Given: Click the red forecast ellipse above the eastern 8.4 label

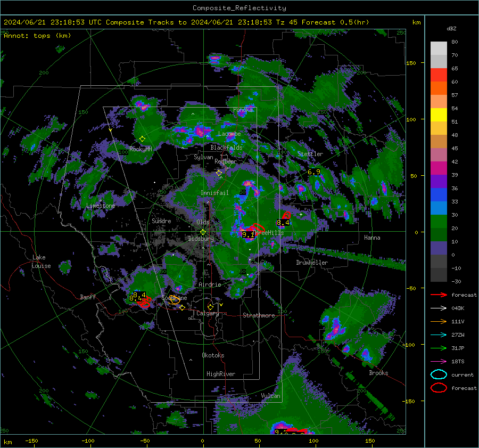Looking at the screenshot, I should (x=286, y=215).
